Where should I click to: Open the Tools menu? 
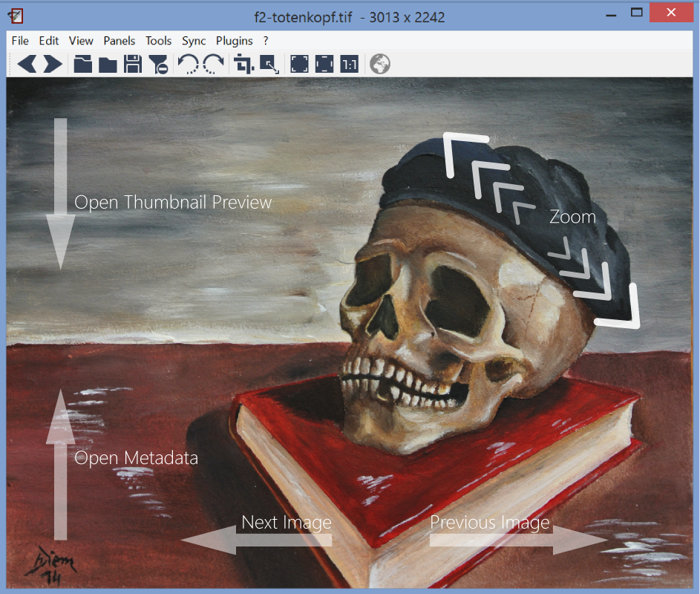click(158, 41)
